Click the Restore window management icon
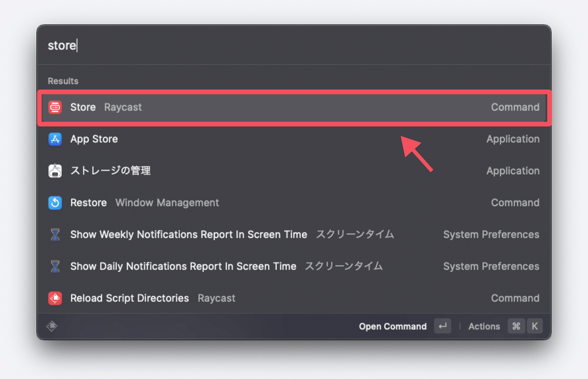This screenshot has width=588, height=379. (x=55, y=203)
